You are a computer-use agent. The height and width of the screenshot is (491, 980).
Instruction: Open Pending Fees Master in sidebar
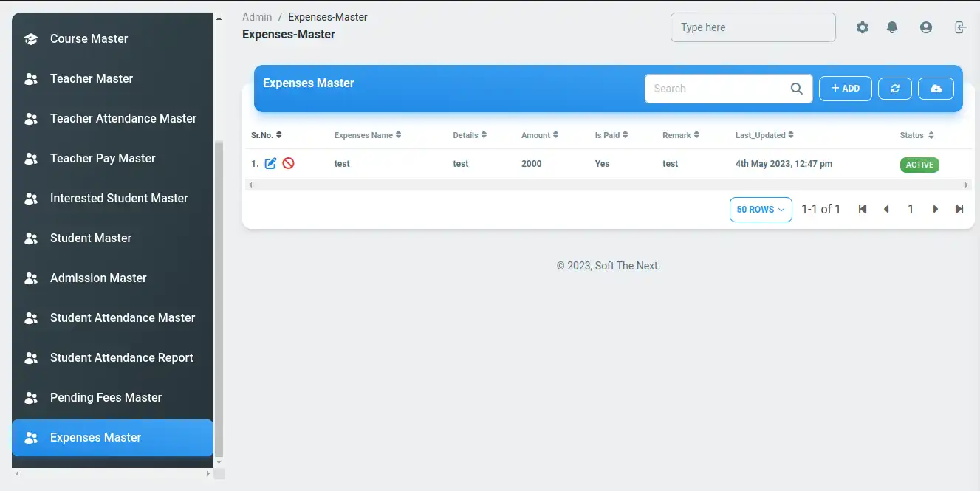tap(106, 397)
